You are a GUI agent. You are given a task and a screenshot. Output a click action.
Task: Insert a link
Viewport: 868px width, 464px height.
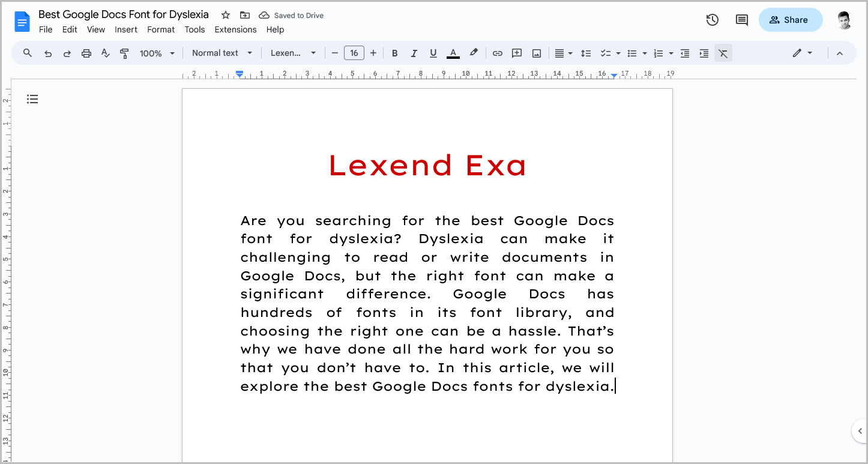(498, 53)
